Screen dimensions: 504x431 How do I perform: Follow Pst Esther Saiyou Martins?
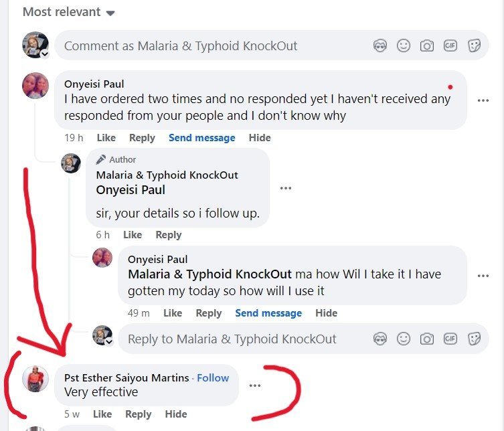point(213,378)
